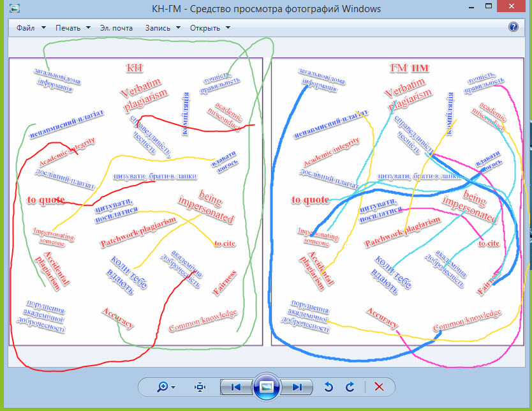Maximize the photo viewer window
532x411 pixels.
pyautogui.click(x=489, y=6)
